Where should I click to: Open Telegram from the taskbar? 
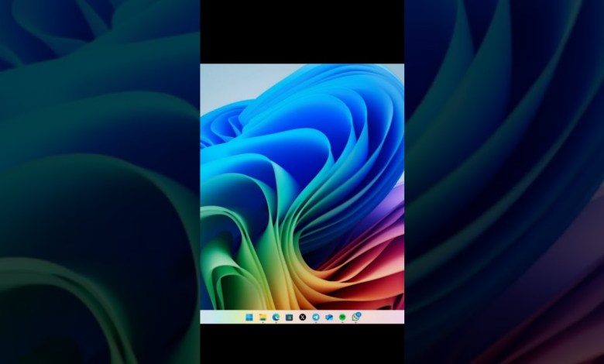(315, 317)
